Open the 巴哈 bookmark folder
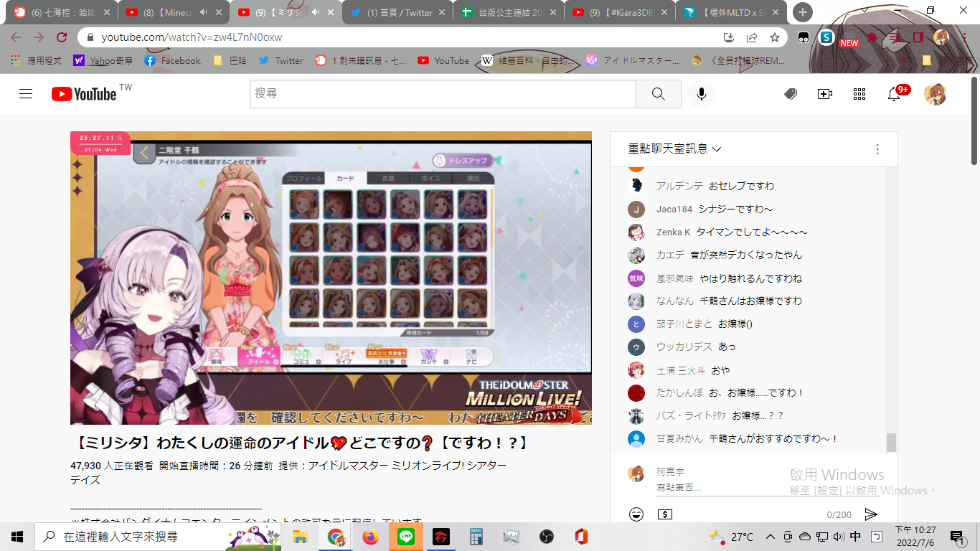Viewport: 980px width, 551px height. coord(230,61)
